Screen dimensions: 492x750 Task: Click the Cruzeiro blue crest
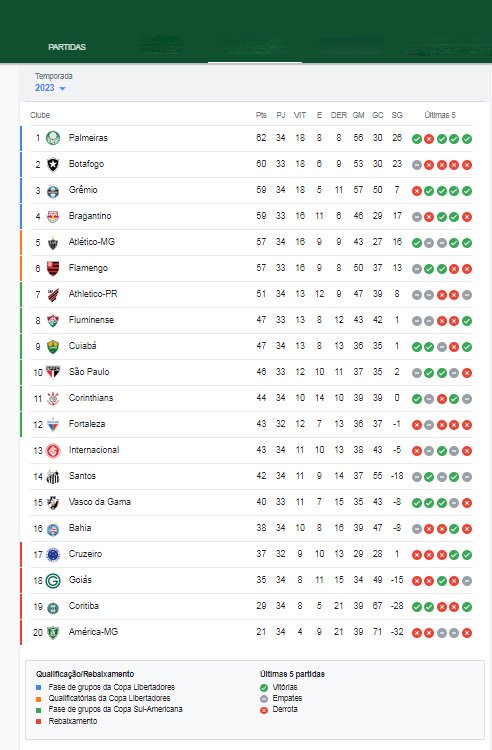pos(53,555)
